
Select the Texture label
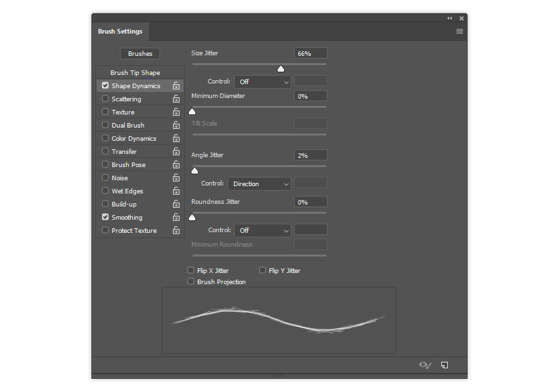pyautogui.click(x=123, y=112)
